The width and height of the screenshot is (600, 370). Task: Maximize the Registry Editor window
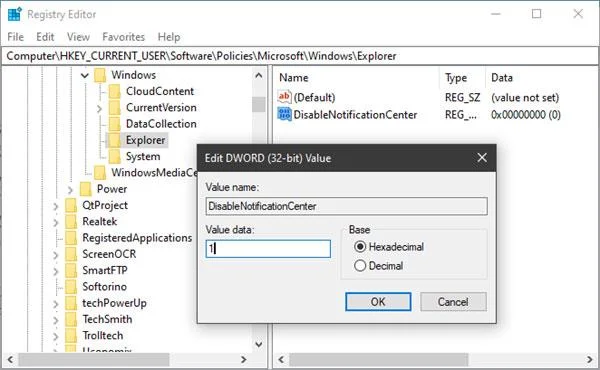click(536, 14)
